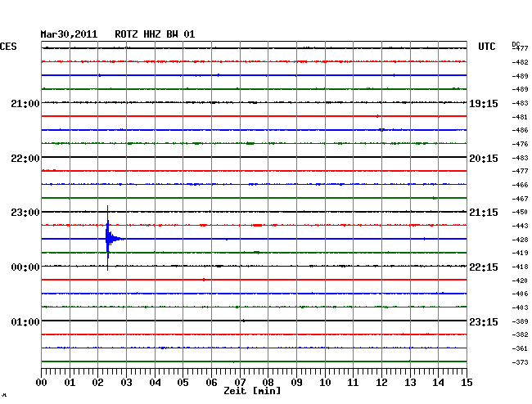Select the DC offset value "-481"
Screen dimensions: 532x404
520,117
